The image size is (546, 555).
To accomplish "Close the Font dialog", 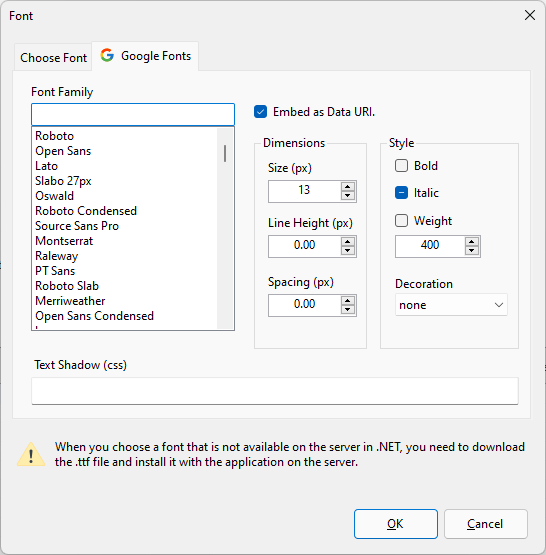I will (x=530, y=15).
